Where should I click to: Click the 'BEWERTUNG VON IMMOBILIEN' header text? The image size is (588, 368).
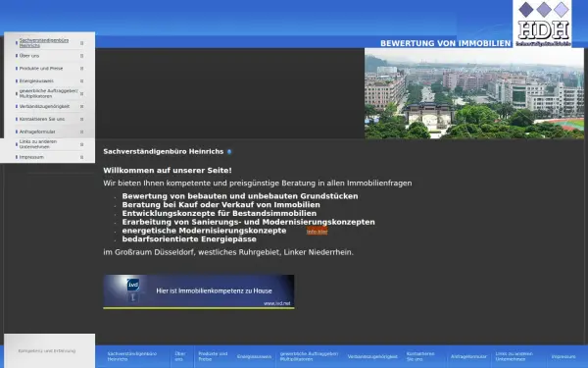446,43
